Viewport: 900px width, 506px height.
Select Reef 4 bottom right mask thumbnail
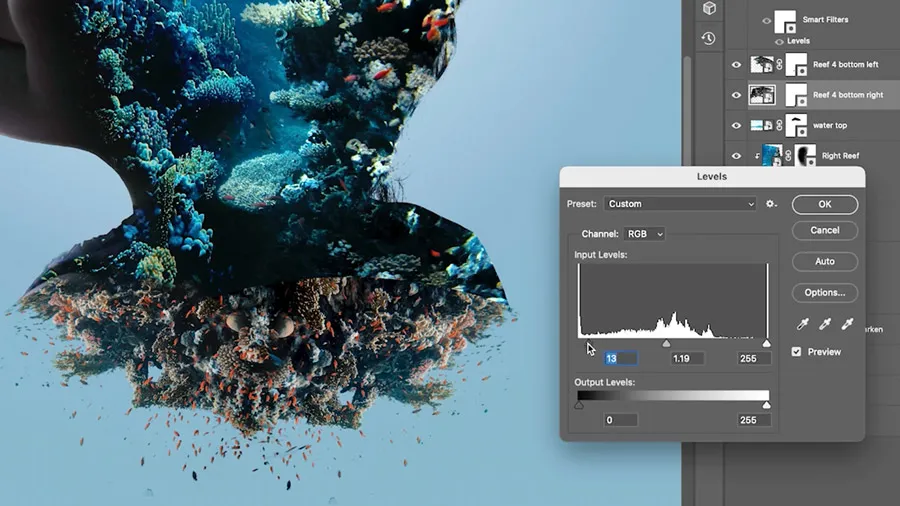796,95
